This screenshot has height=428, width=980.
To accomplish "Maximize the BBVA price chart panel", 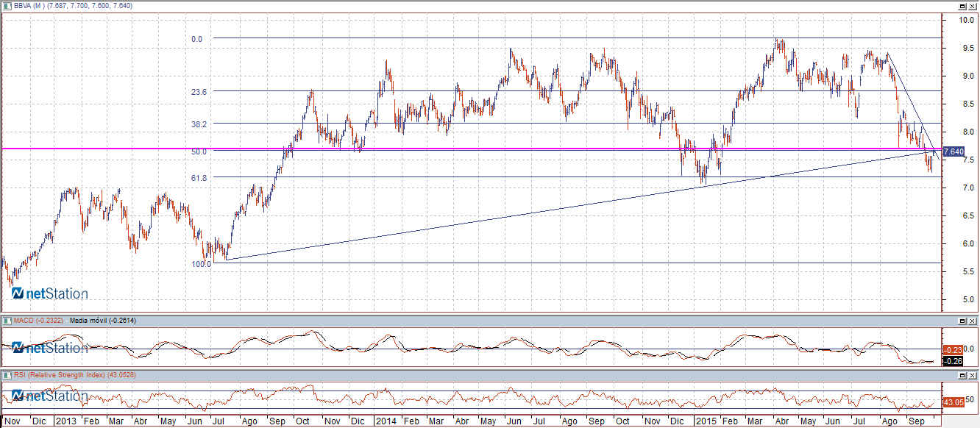I will (962, 6).
